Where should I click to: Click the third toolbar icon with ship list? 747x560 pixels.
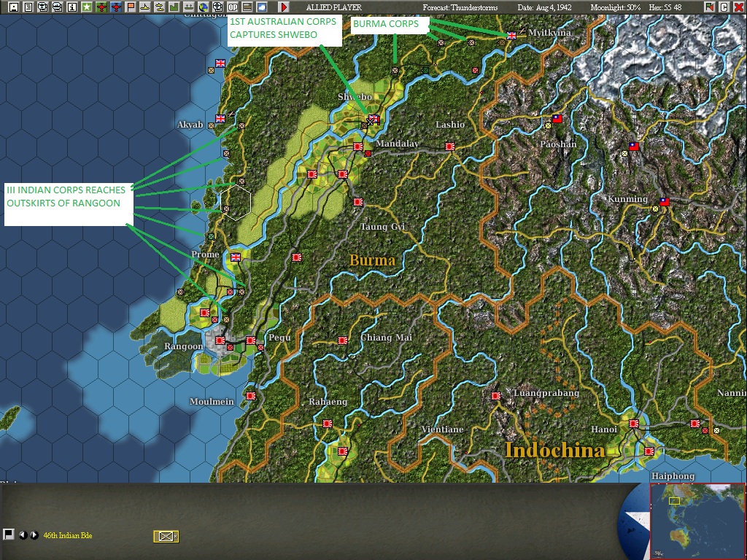[x=42, y=7]
